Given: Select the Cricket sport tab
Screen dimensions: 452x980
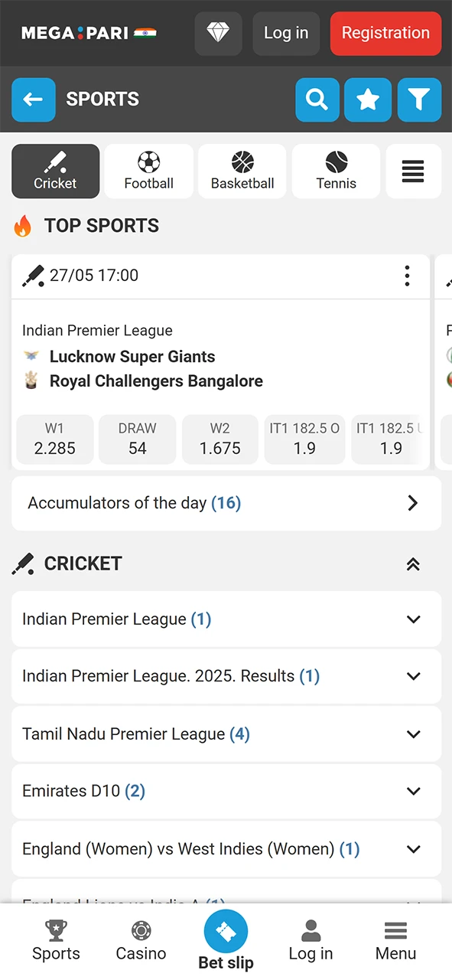Looking at the screenshot, I should [x=55, y=171].
